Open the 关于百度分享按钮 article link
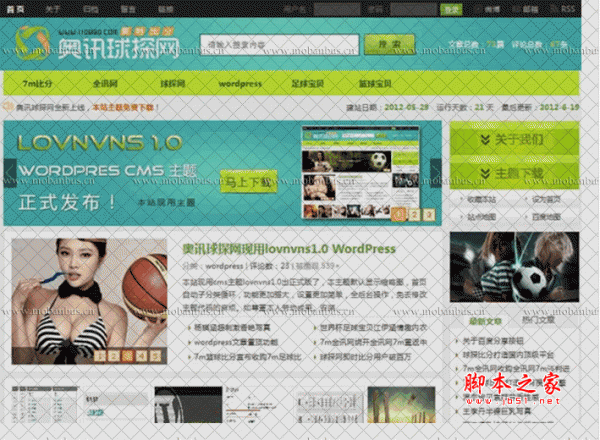Viewport: 600px width, 440px height. point(493,341)
